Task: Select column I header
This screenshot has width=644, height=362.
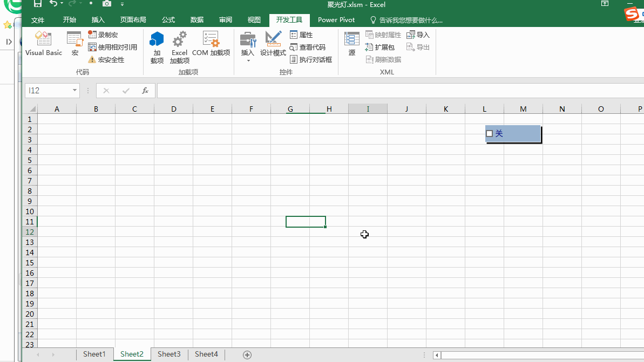Action: [368, 109]
